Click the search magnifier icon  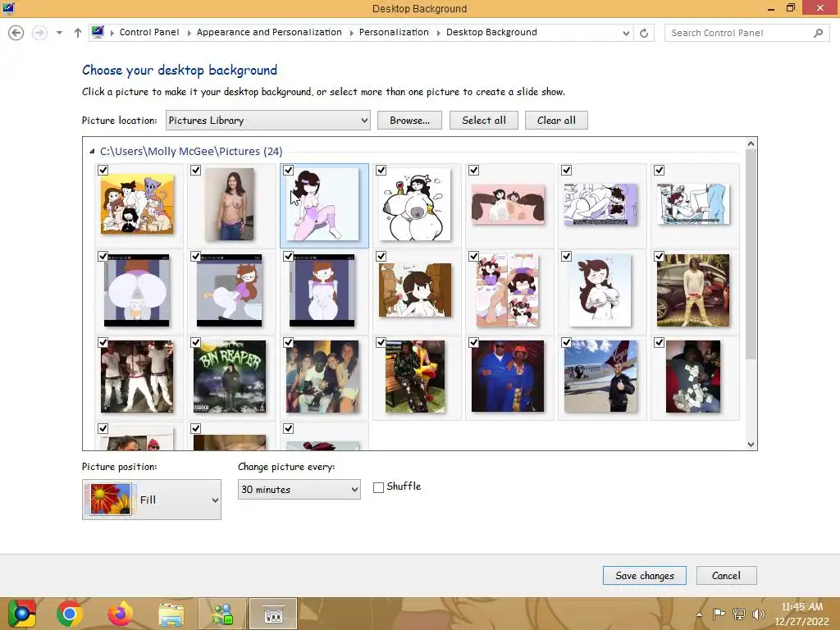818,33
